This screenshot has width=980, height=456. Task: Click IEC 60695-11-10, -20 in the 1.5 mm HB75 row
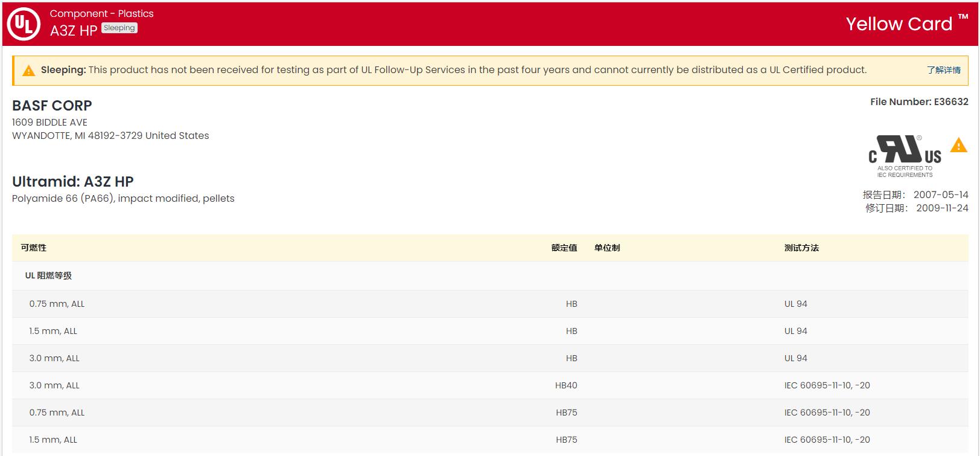point(827,440)
